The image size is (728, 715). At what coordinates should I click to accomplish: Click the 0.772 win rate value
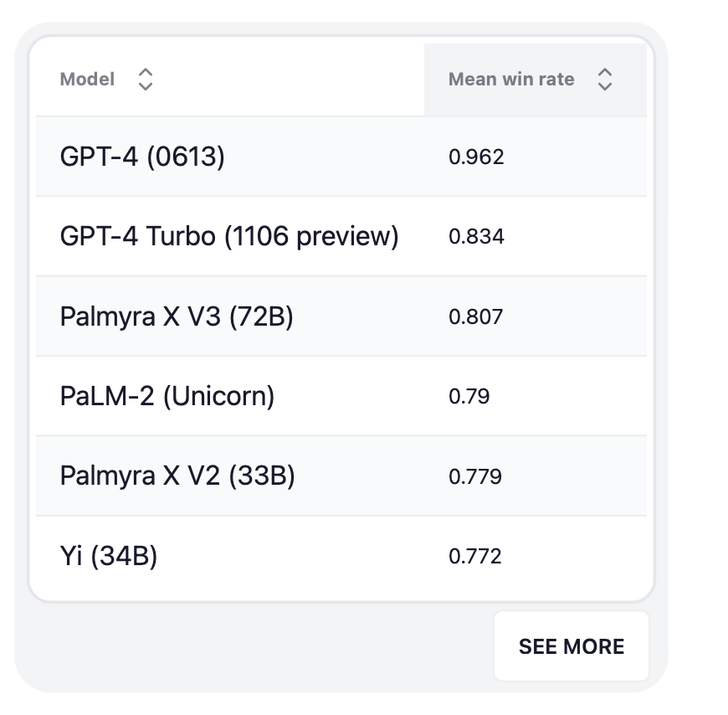tap(475, 556)
